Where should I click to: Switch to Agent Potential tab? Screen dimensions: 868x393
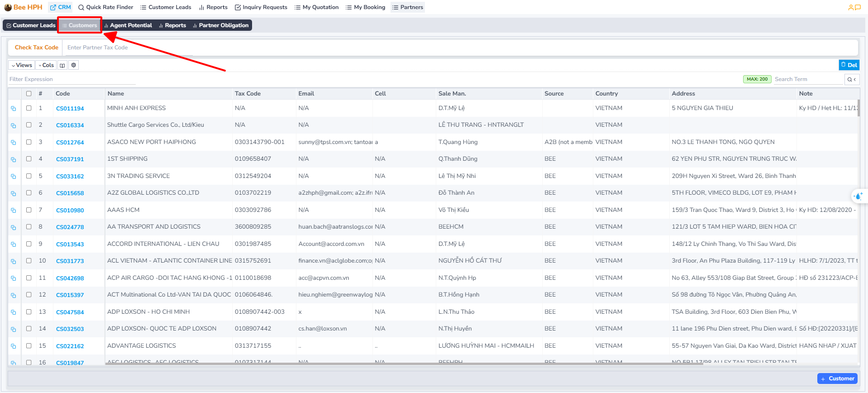[x=128, y=25]
